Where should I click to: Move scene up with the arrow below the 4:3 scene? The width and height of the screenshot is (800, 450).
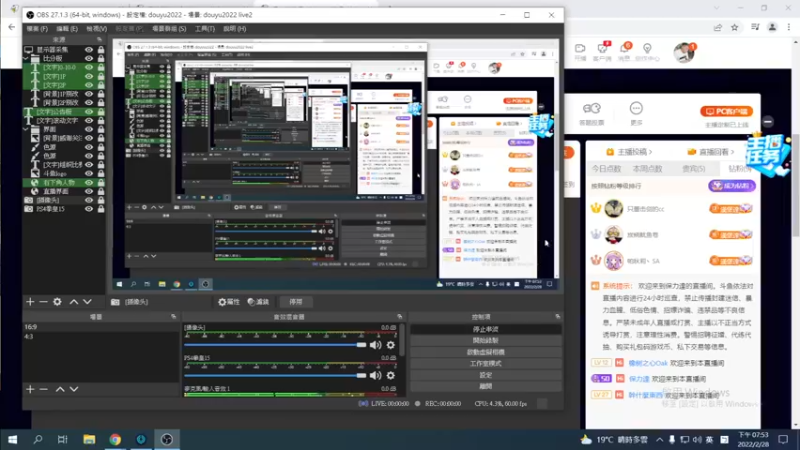coord(60,389)
